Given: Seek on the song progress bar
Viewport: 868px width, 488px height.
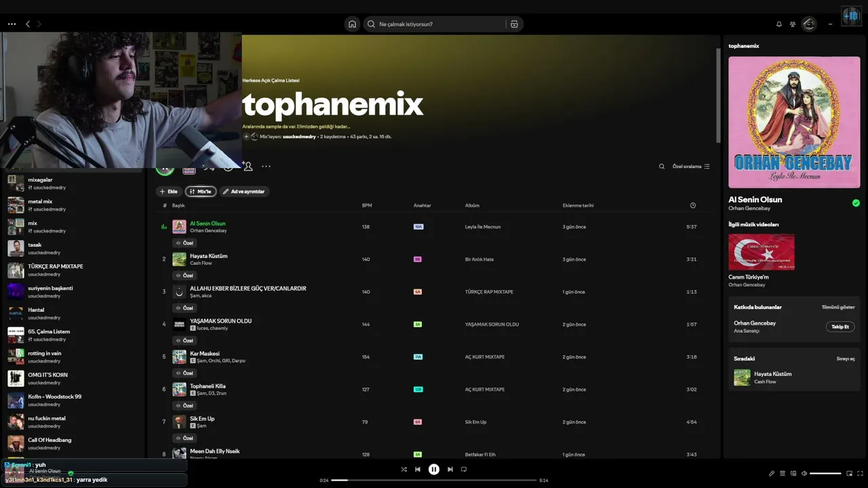Looking at the screenshot, I should click(x=434, y=480).
